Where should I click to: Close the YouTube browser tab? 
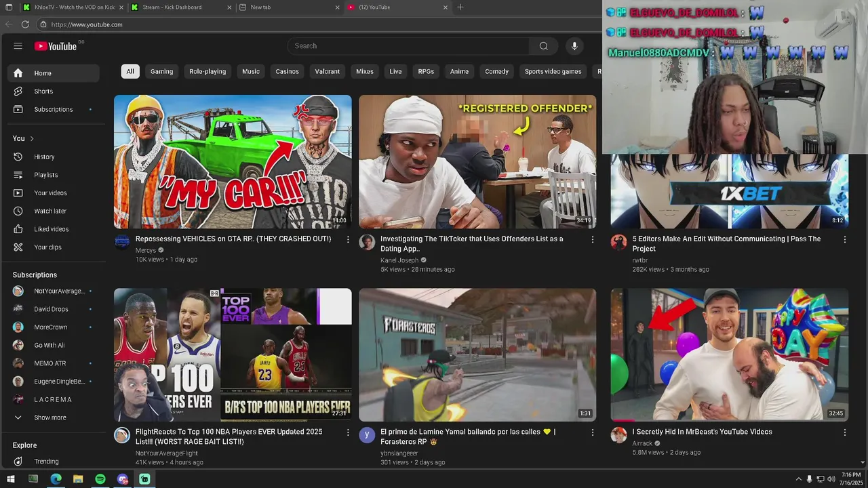[x=446, y=7]
